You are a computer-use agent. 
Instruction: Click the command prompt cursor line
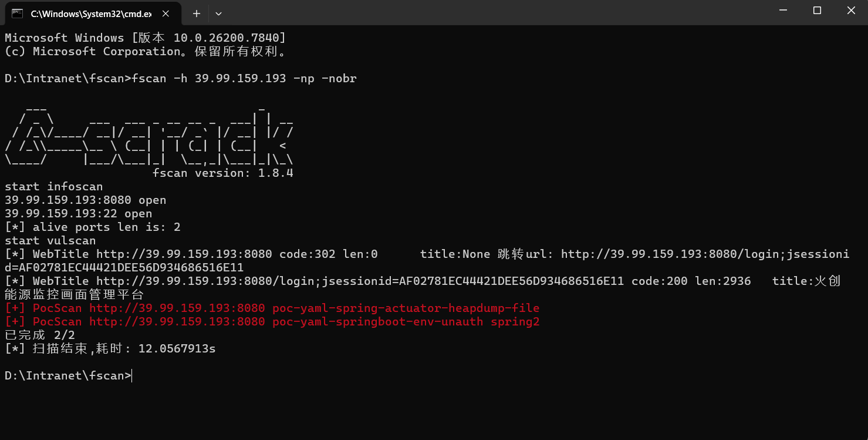tap(68, 376)
